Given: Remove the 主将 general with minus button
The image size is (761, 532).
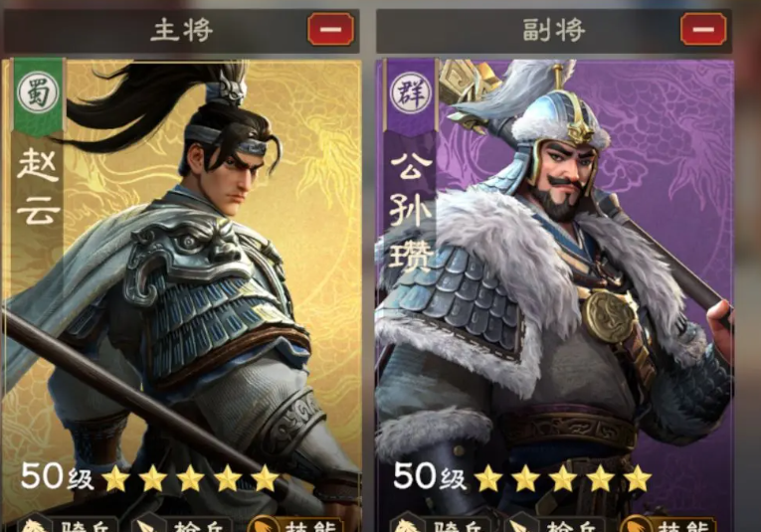Looking at the screenshot, I should pyautogui.click(x=331, y=29).
